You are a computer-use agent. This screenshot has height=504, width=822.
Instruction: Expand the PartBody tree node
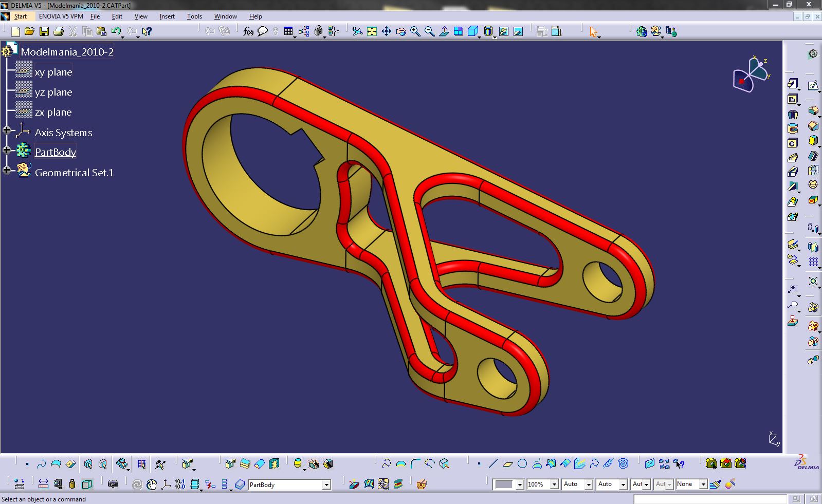pos(7,150)
